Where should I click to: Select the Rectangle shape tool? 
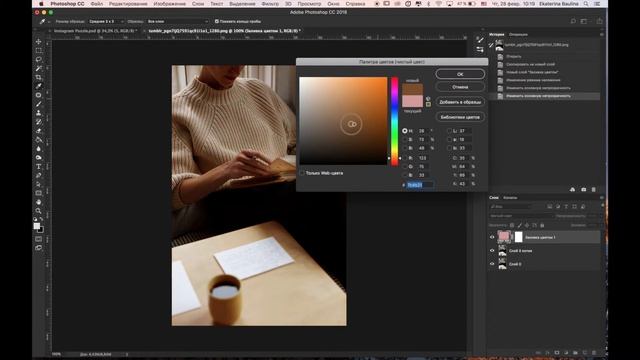pos(38,193)
